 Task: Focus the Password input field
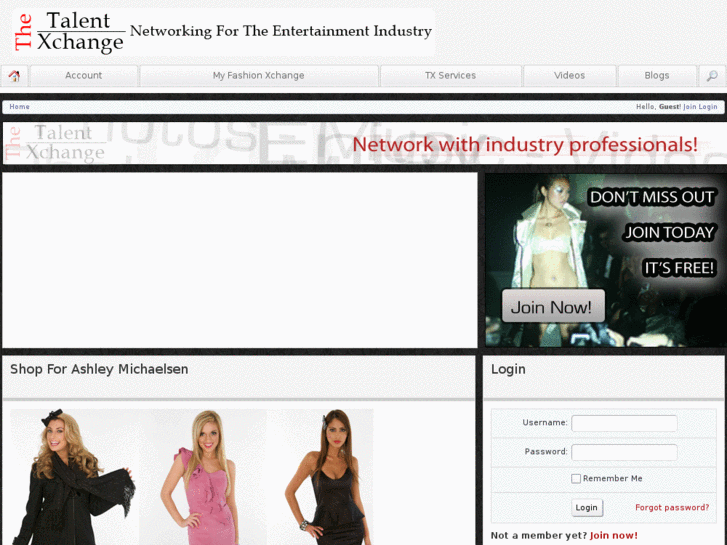624,452
